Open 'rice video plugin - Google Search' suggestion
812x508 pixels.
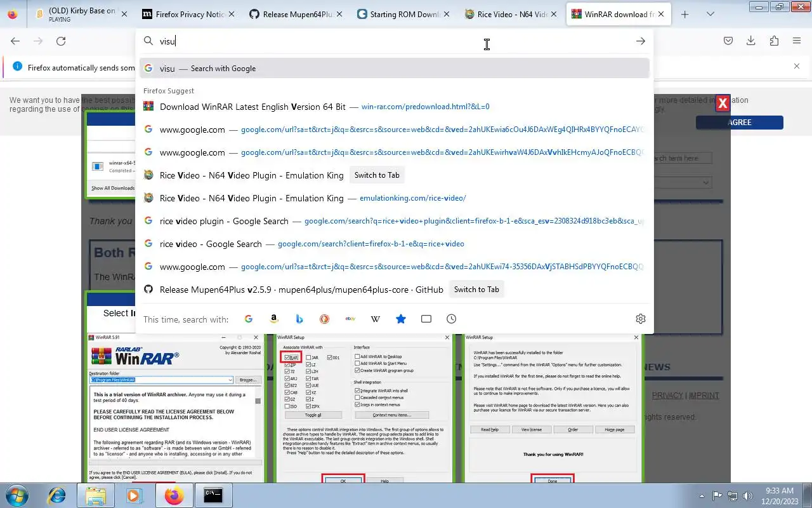click(395, 221)
